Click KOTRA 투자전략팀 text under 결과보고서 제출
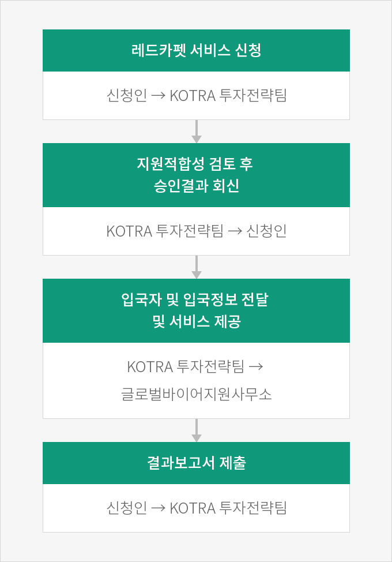Viewport: 392px width, 562px height. [x=228, y=508]
